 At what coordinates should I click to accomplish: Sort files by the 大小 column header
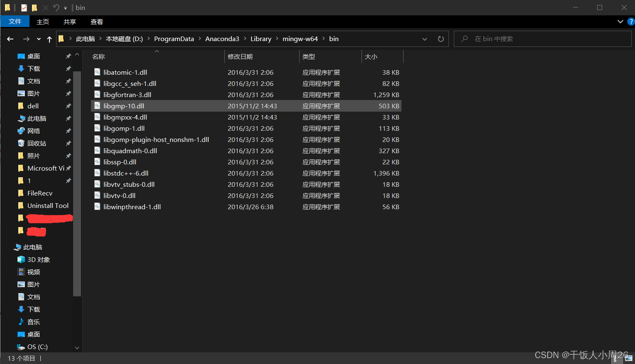coord(382,56)
